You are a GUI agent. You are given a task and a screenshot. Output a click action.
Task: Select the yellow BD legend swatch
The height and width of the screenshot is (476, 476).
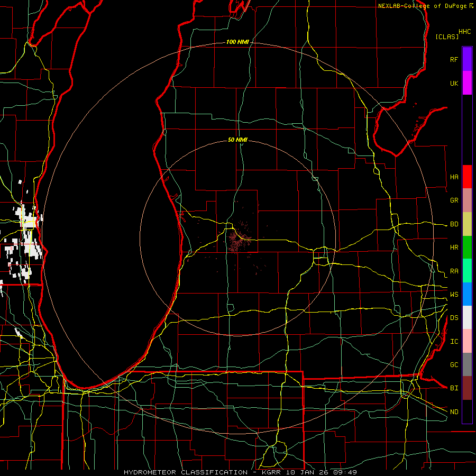(x=467, y=224)
